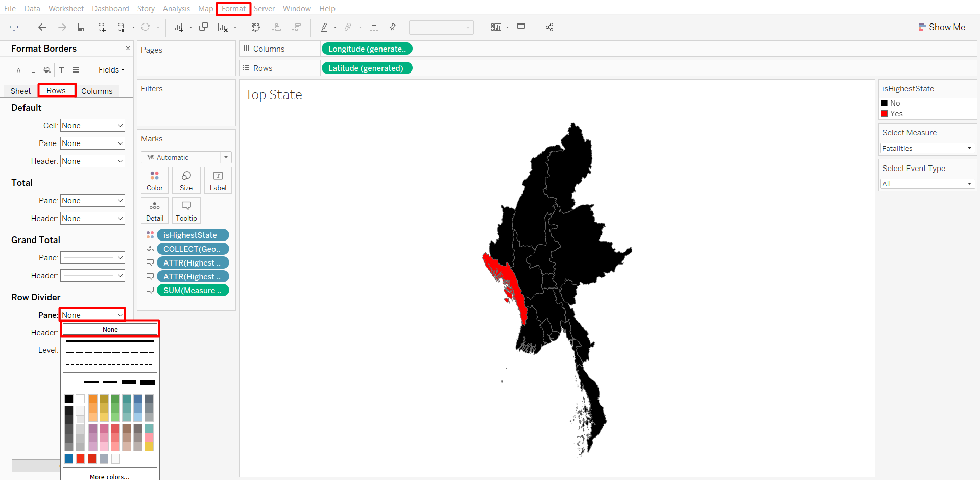Image resolution: width=980 pixels, height=480 pixels.
Task: Click the Add New Data Source icon
Action: coord(102,28)
